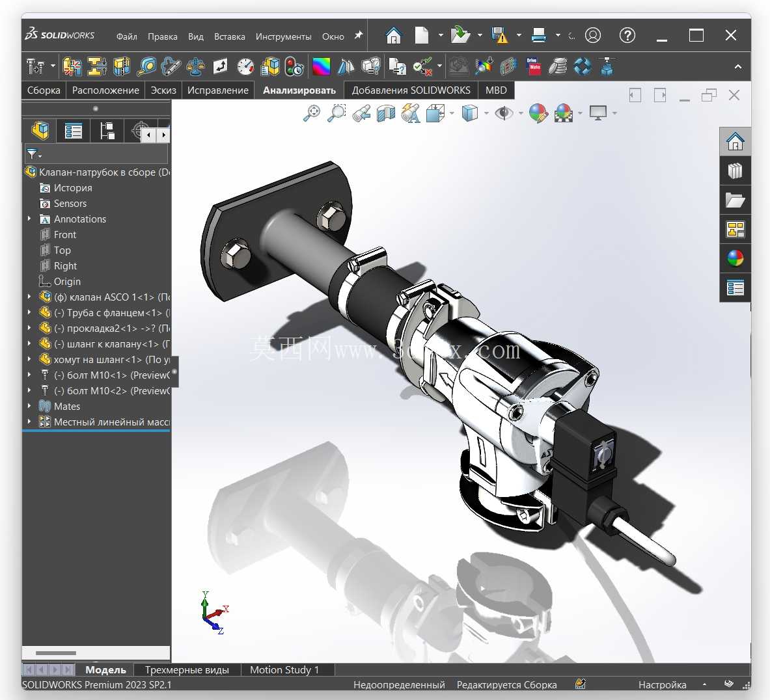Open Compare Documents tool
The height and width of the screenshot is (700, 770).
[397, 66]
